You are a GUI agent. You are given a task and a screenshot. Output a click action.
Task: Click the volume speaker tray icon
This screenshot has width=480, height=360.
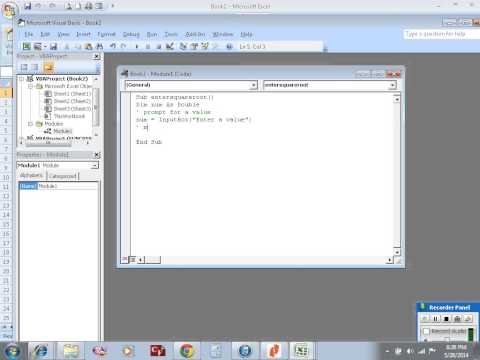410,351
